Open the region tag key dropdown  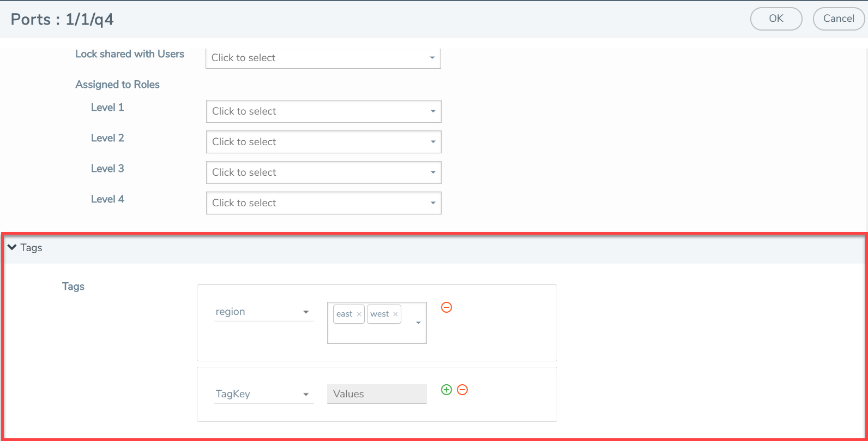coord(263,312)
